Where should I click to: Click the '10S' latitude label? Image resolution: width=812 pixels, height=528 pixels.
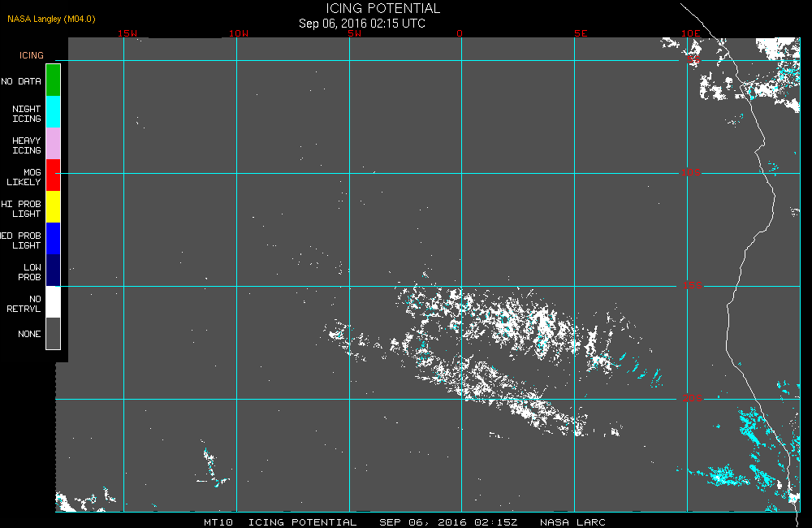(691, 172)
